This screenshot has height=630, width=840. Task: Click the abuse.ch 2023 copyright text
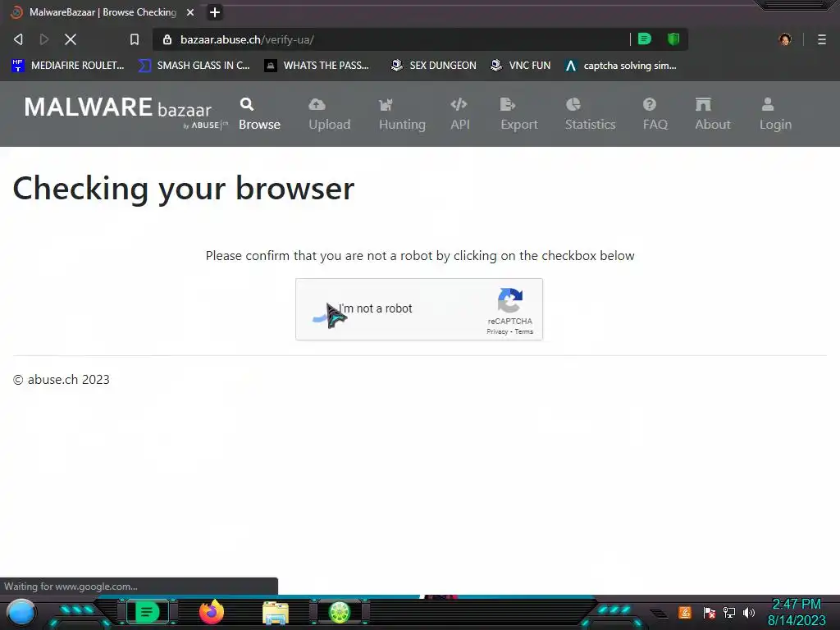tap(61, 380)
